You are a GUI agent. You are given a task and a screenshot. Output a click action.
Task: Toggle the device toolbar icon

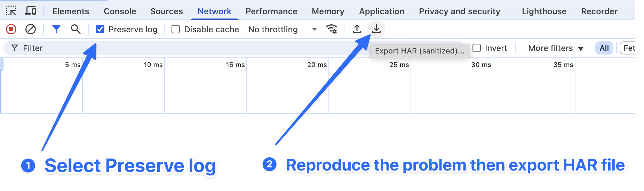(31, 11)
